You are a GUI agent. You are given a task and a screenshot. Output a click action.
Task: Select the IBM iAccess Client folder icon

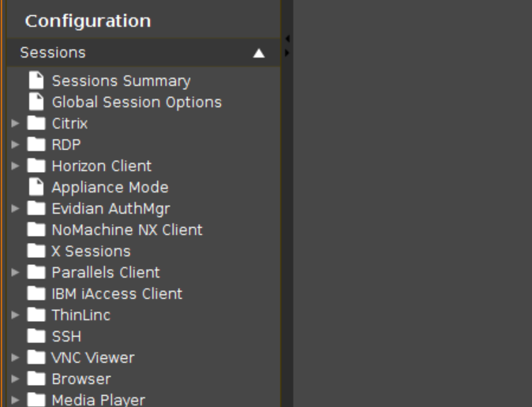click(x=36, y=293)
